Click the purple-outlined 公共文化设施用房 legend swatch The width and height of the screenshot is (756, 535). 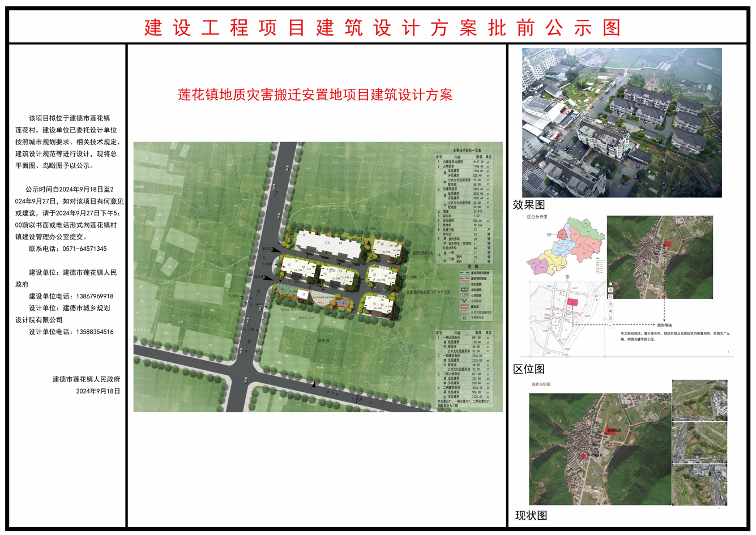click(x=464, y=312)
